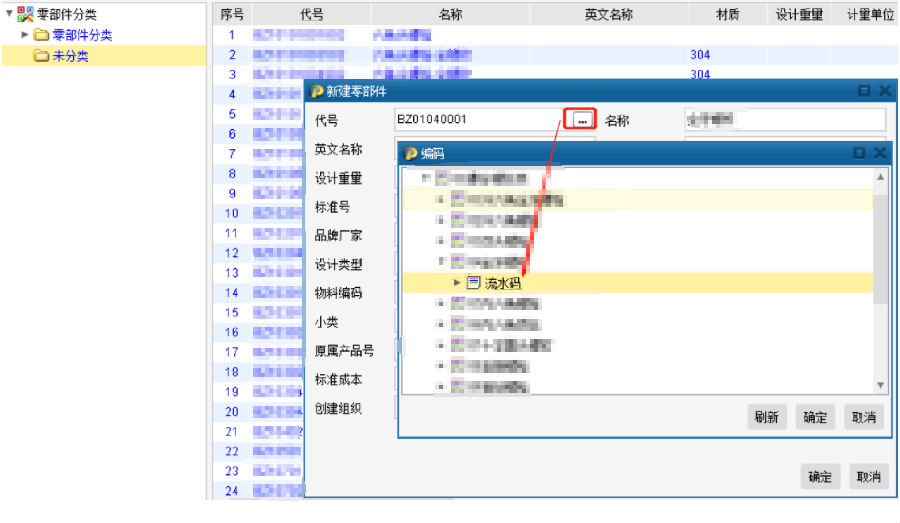Screen dimensions: 900x523
Task: Click 确定 in the 编码 dialog
Action: tap(814, 417)
